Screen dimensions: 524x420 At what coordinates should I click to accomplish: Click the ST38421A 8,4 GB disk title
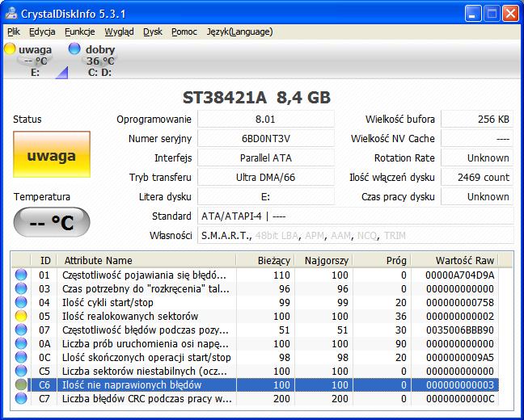256,98
